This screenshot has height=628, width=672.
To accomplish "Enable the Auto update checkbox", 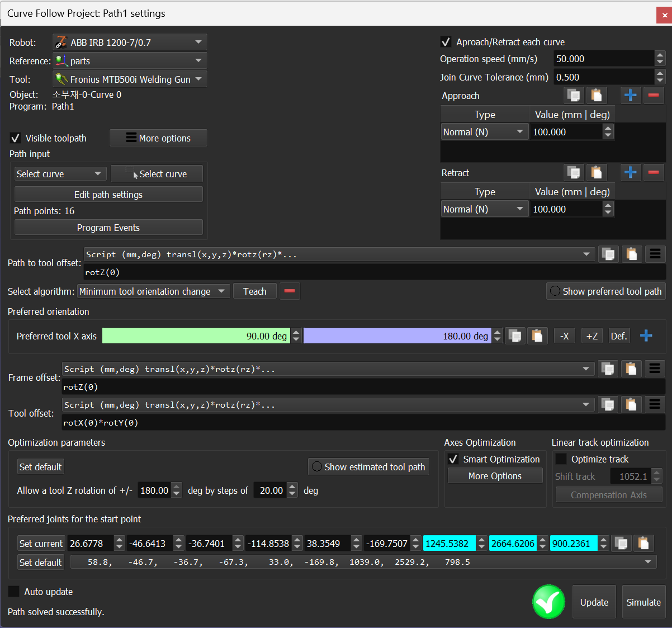I will pos(14,592).
